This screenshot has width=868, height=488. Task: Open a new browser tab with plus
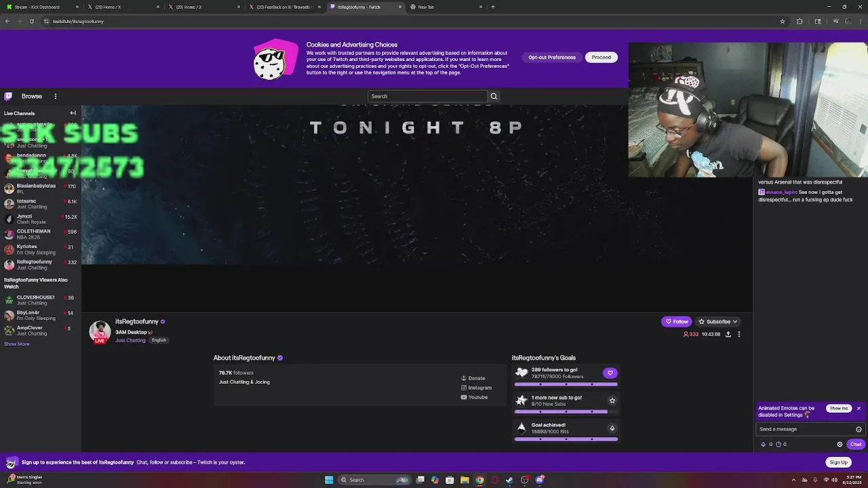[x=493, y=7]
